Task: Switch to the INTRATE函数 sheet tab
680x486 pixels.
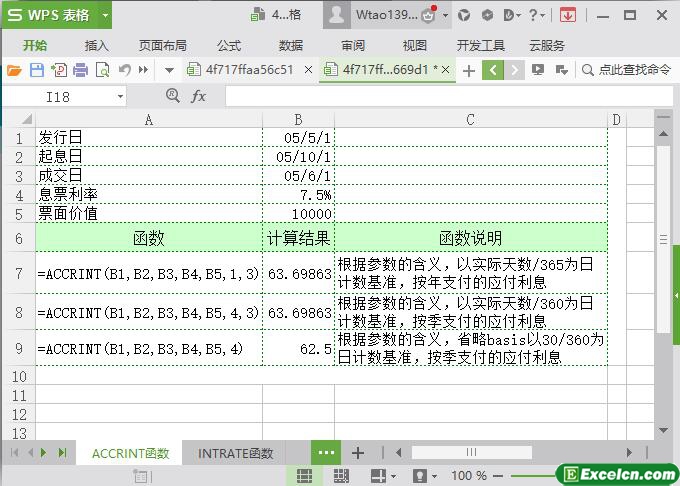Action: click(x=235, y=453)
